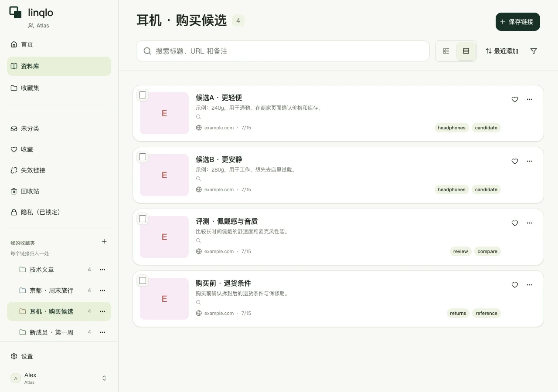
Task: Click the magnifier icon under 候选A description
Action: (198, 117)
